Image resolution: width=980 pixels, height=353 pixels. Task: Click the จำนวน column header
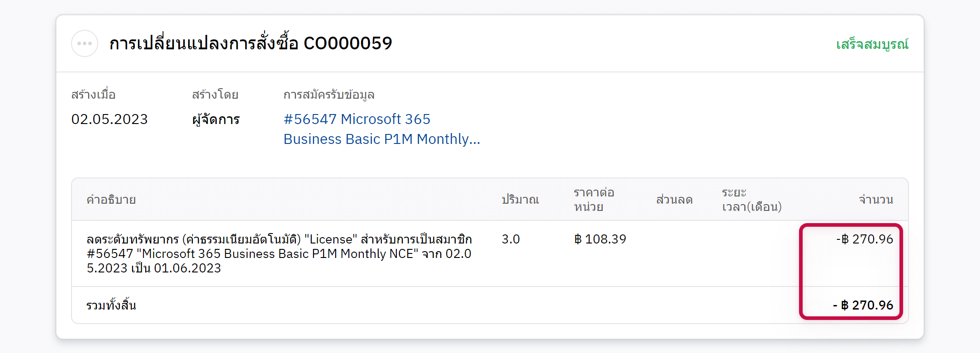coord(876,200)
